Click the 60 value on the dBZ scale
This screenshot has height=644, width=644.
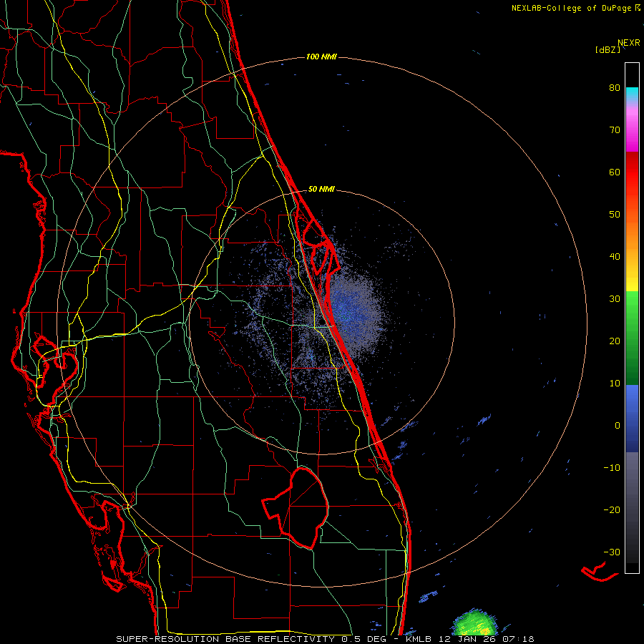tap(615, 172)
